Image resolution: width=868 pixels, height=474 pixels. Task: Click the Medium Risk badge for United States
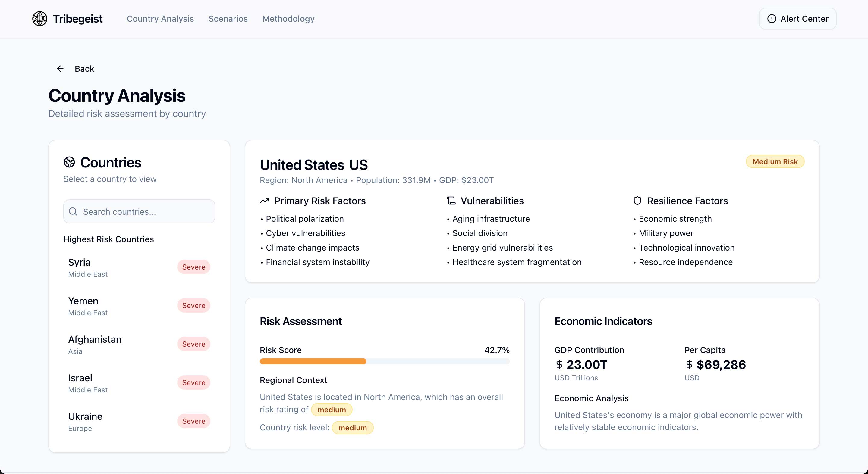[775, 161]
